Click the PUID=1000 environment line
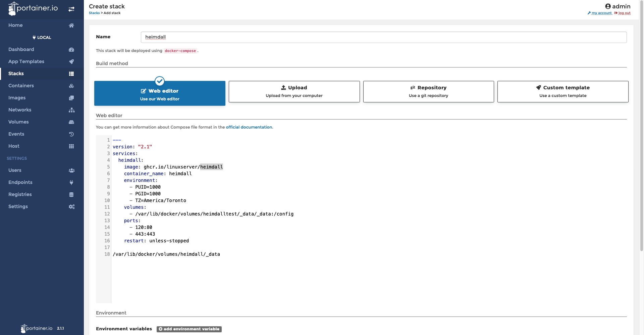Image resolution: width=644 pixels, height=335 pixels. pyautogui.click(x=145, y=187)
